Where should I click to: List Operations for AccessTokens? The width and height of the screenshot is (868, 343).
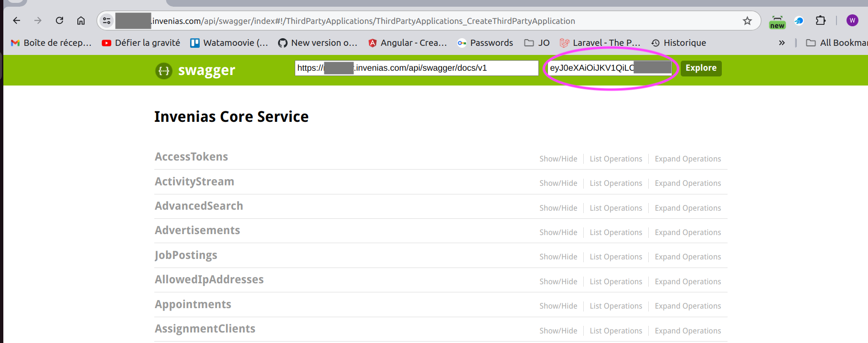616,159
